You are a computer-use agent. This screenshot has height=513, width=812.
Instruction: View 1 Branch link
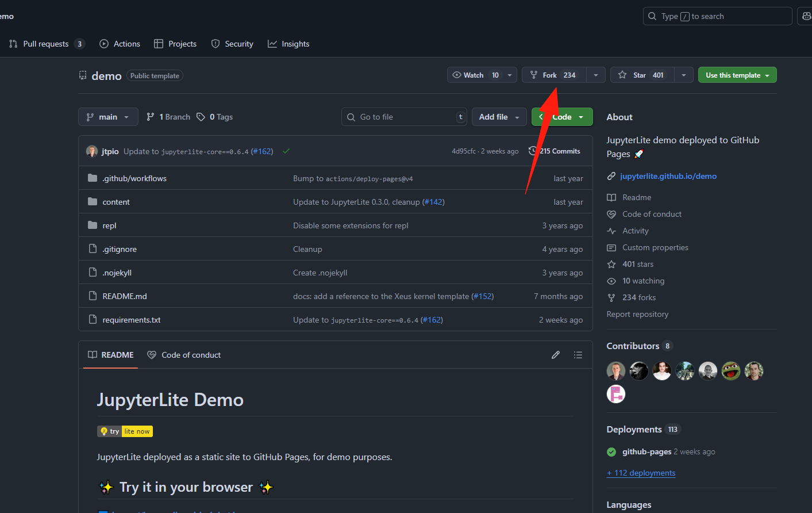point(168,117)
